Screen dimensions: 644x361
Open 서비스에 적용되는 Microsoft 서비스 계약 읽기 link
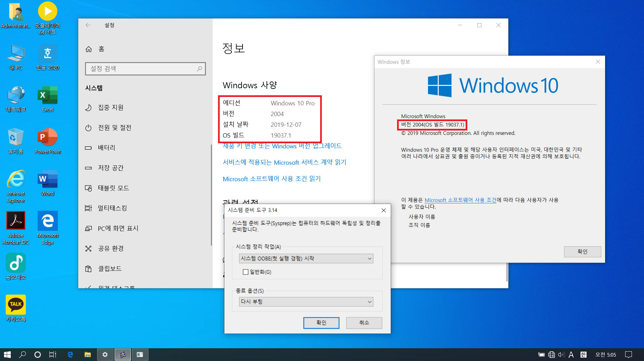[285, 162]
